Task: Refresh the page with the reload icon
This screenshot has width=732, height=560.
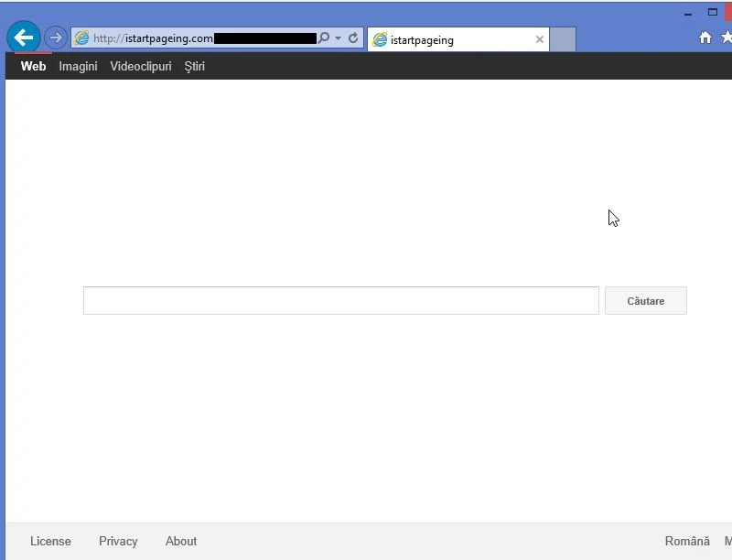Action: pos(353,38)
